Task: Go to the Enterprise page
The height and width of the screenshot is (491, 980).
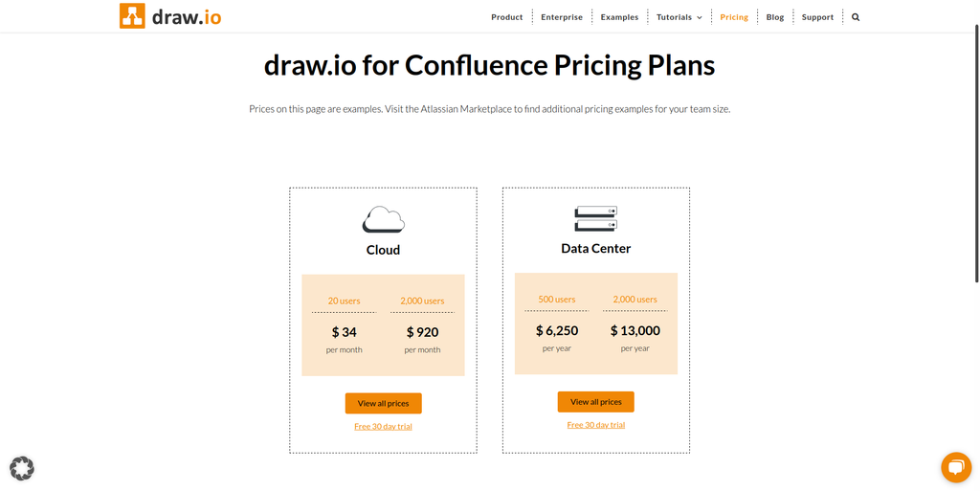Action: click(561, 17)
